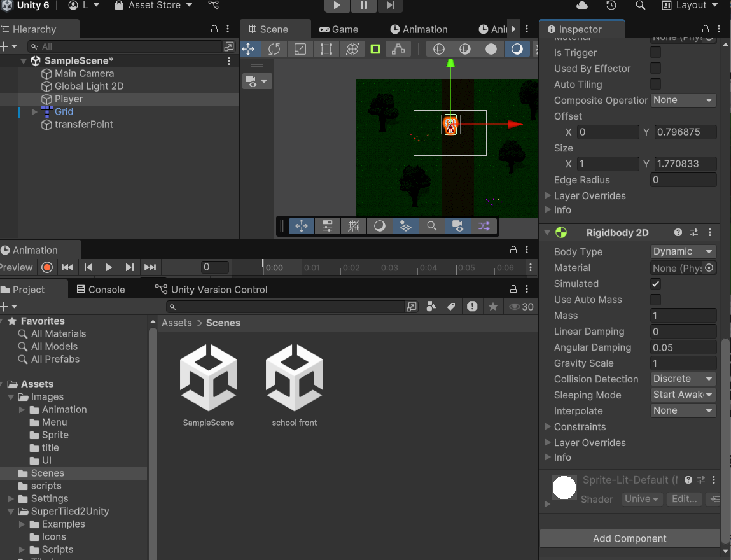Screen dimensions: 731x560
Task: Toggle hidden packages visibility count 30
Action: coord(521,307)
